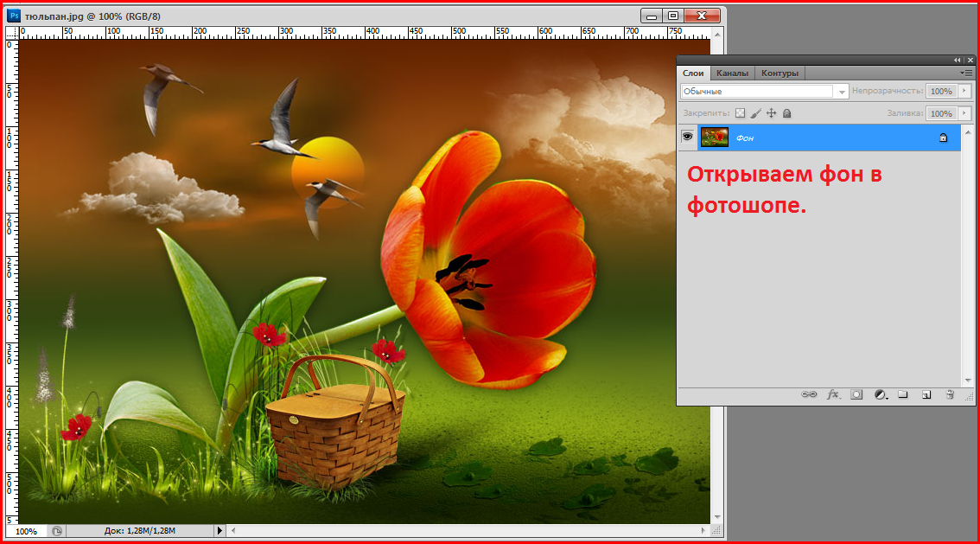980x544 pixels.
Task: Close the тюльпан.jpg document window
Action: click(702, 16)
